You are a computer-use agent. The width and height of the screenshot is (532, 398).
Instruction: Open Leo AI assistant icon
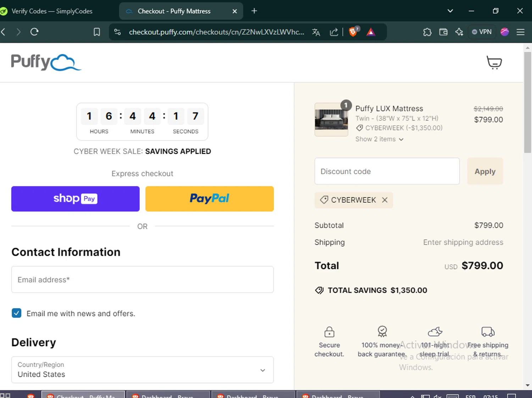[459, 32]
